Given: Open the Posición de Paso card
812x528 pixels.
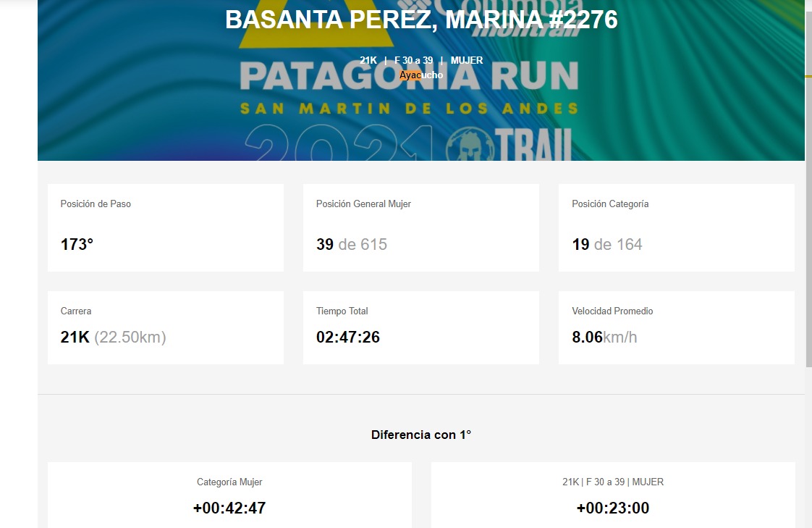Looking at the screenshot, I should coord(165,227).
